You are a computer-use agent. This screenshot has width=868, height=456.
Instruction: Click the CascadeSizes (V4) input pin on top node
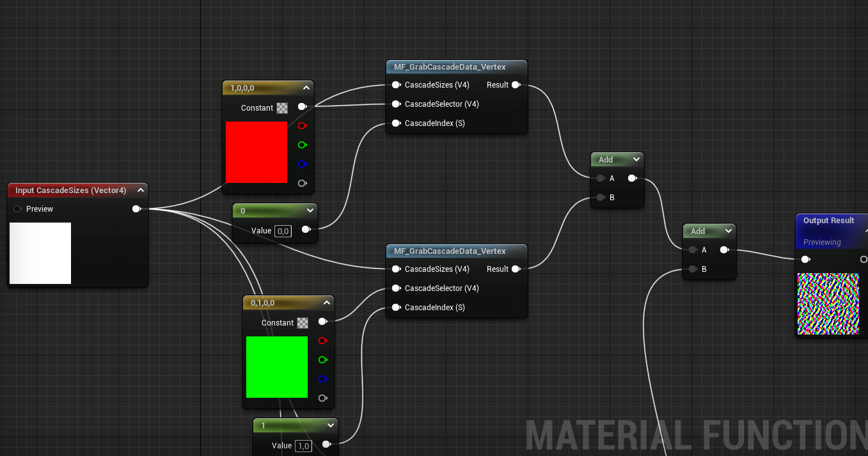pyautogui.click(x=397, y=84)
